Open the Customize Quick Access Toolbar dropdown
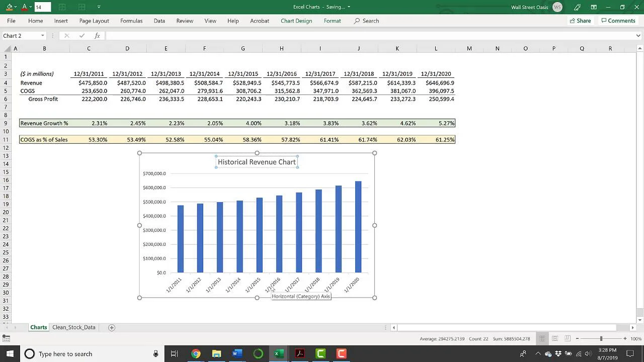Viewport: 644px width, 362px height. (99, 7)
